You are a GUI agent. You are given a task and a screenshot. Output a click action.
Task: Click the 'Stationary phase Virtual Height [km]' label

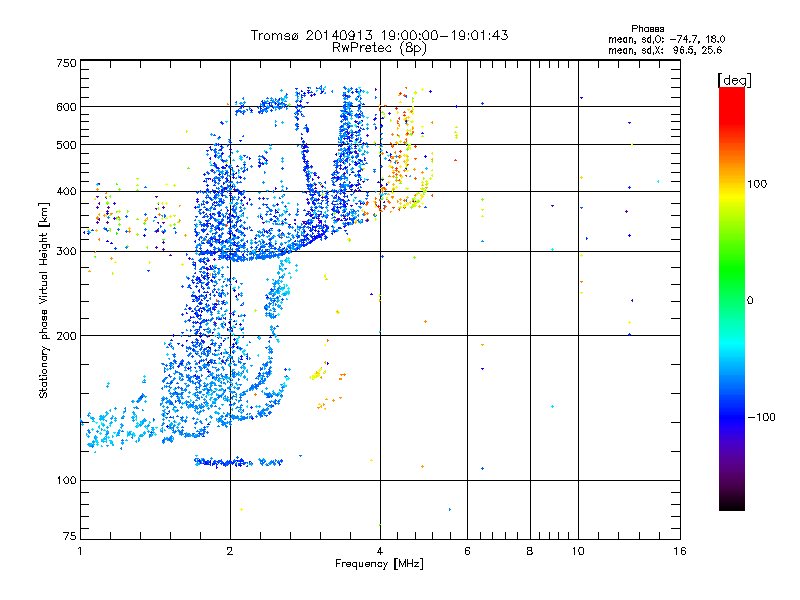44,301
